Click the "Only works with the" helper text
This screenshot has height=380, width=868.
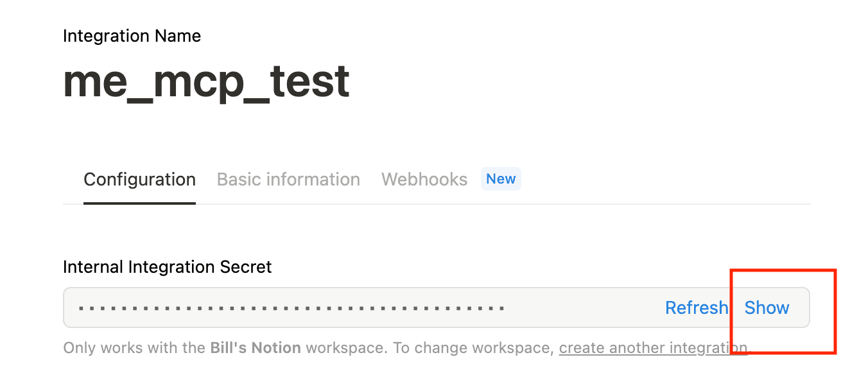point(135,348)
